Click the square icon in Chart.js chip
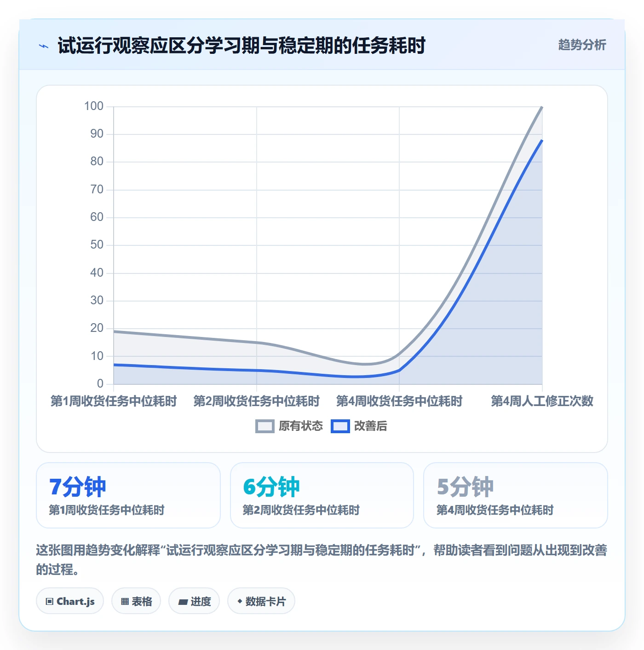 click(x=50, y=602)
